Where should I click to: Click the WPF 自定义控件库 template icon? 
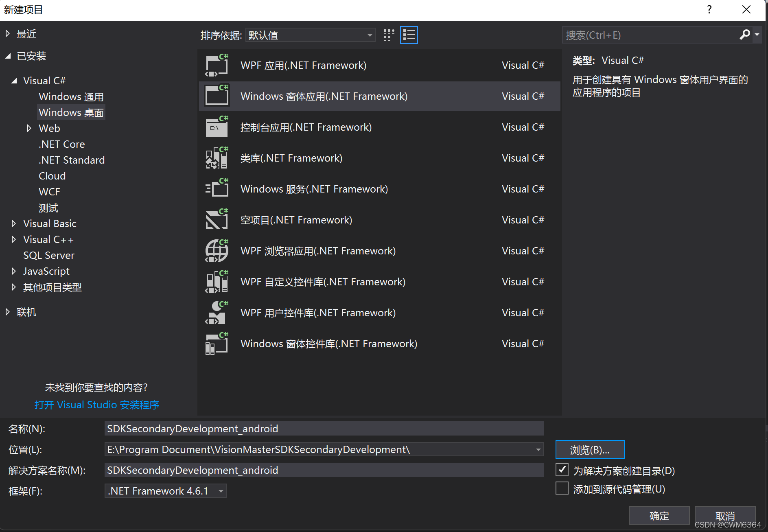pyautogui.click(x=217, y=282)
